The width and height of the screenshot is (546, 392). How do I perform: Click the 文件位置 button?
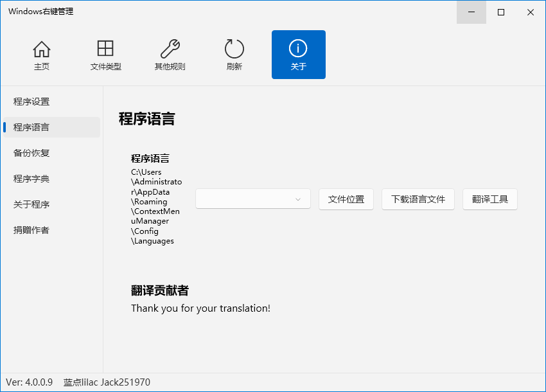click(x=346, y=199)
